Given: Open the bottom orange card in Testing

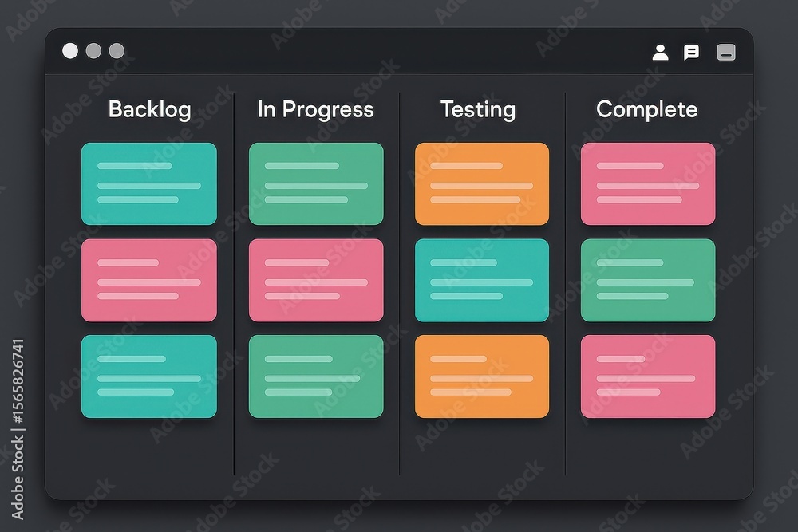Looking at the screenshot, I should click(482, 376).
